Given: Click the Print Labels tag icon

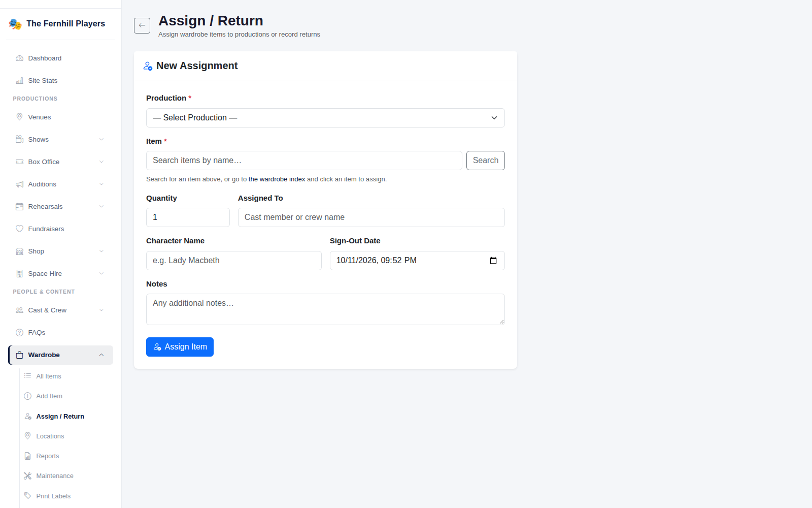Looking at the screenshot, I should (28, 496).
